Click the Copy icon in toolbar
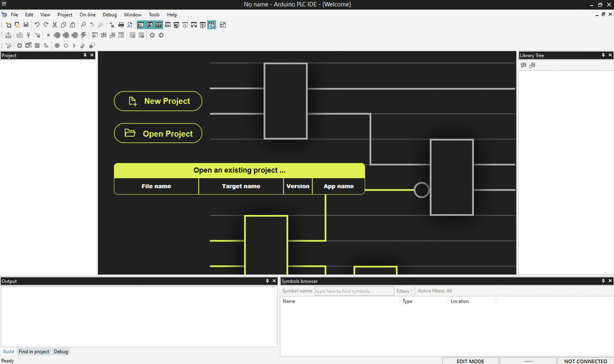 (63, 25)
